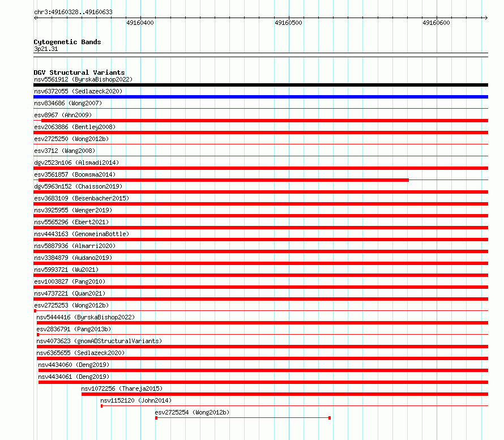Click the esv3561857 (Boomsma2014) red bar

tap(223, 180)
